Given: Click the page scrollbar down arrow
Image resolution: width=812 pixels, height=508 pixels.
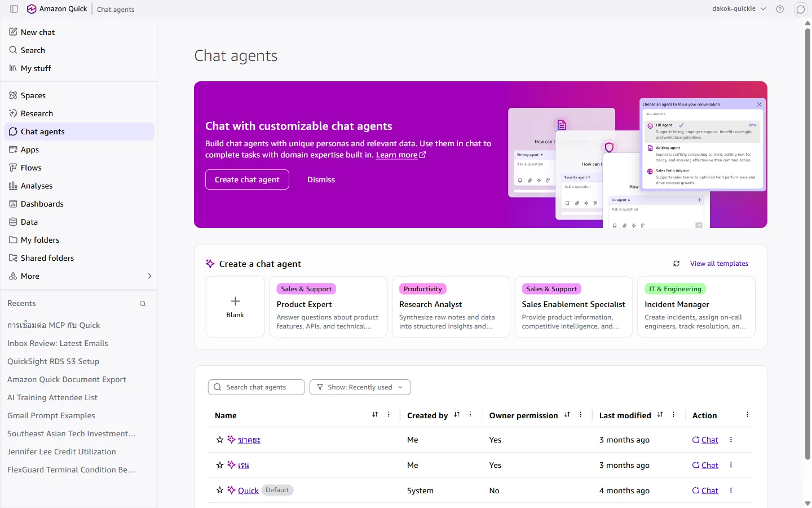Looking at the screenshot, I should click(x=807, y=503).
